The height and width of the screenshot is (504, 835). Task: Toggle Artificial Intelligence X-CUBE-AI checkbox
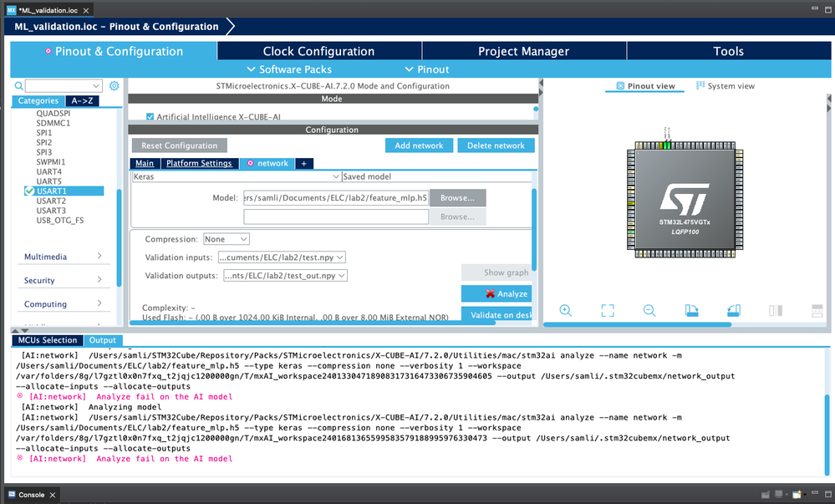(x=150, y=117)
